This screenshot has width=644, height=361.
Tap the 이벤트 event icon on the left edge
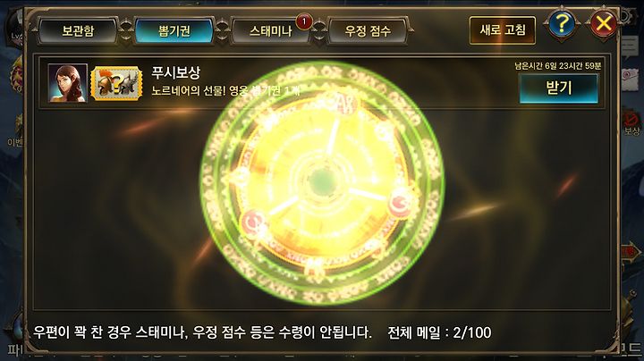(x=15, y=131)
